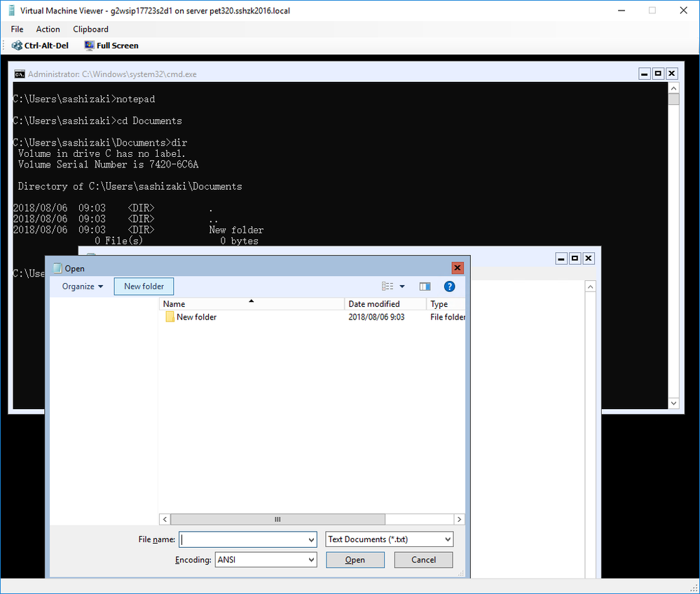The image size is (700, 594).
Task: Expand the File name dropdown arrow
Action: pos(311,539)
